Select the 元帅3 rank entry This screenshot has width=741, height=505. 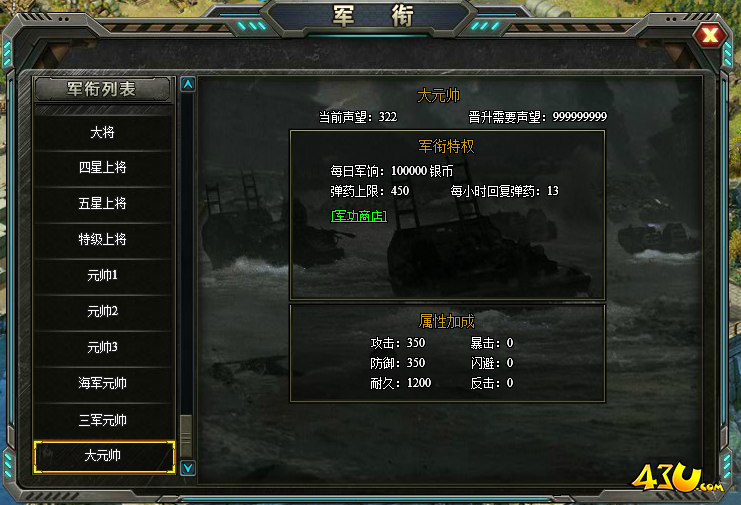(103, 347)
